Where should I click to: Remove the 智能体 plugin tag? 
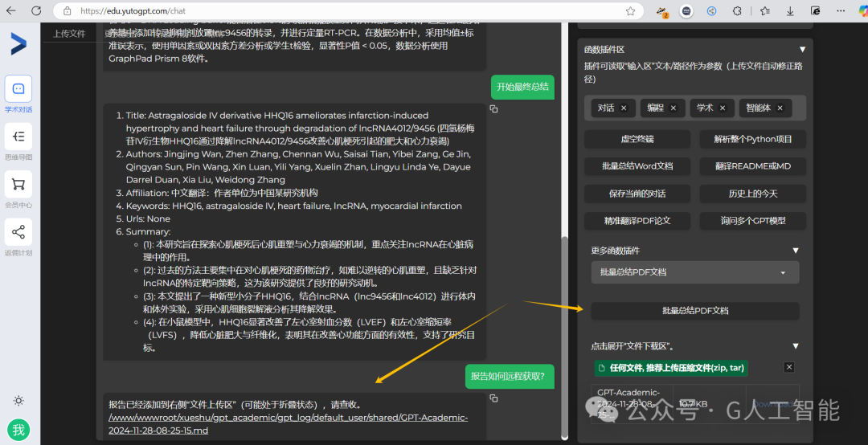(x=780, y=108)
